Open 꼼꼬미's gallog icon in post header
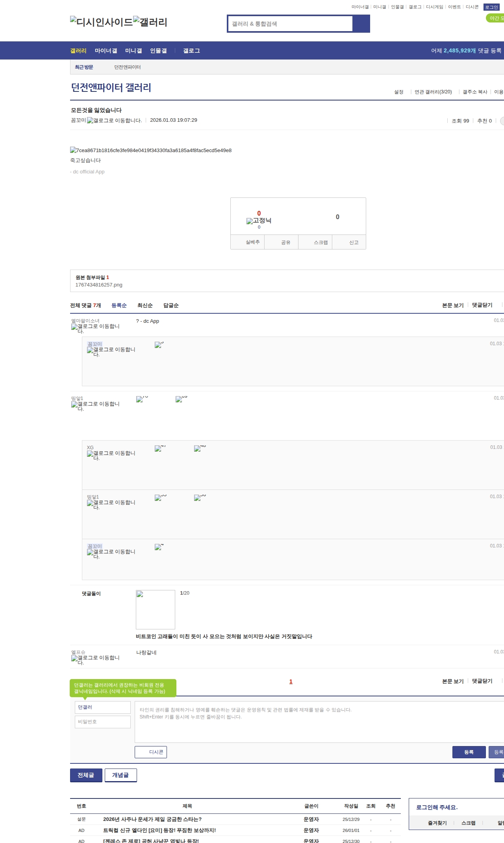Screen dimensions: 504x843 pyautogui.click(x=114, y=121)
